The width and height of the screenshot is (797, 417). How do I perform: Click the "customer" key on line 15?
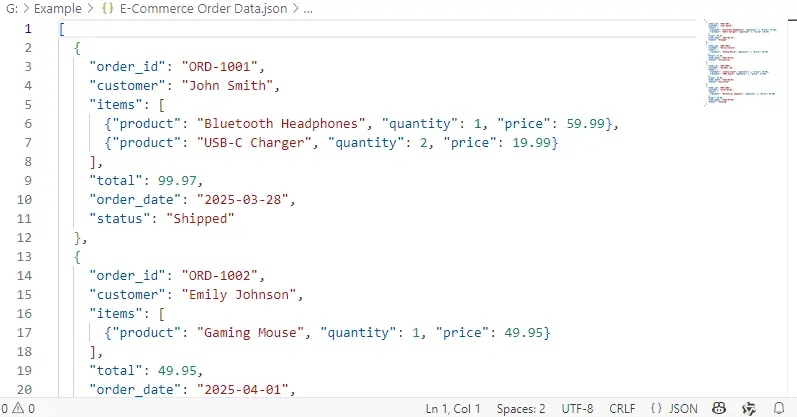(x=128, y=295)
